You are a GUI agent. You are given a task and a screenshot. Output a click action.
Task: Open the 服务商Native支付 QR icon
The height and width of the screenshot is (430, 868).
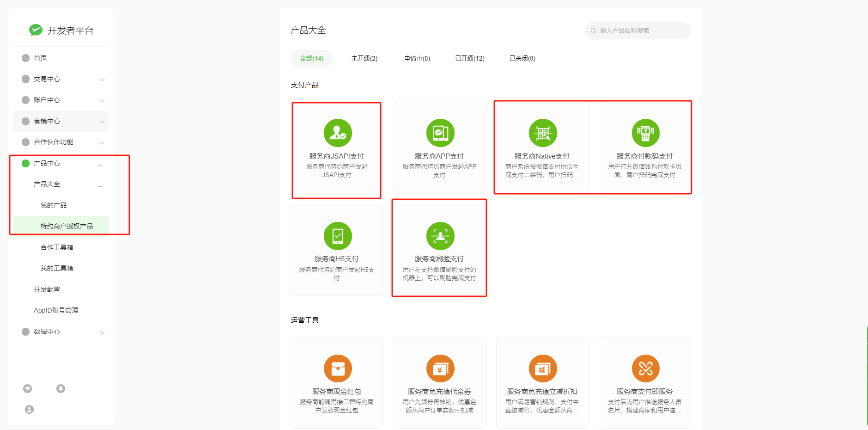543,133
